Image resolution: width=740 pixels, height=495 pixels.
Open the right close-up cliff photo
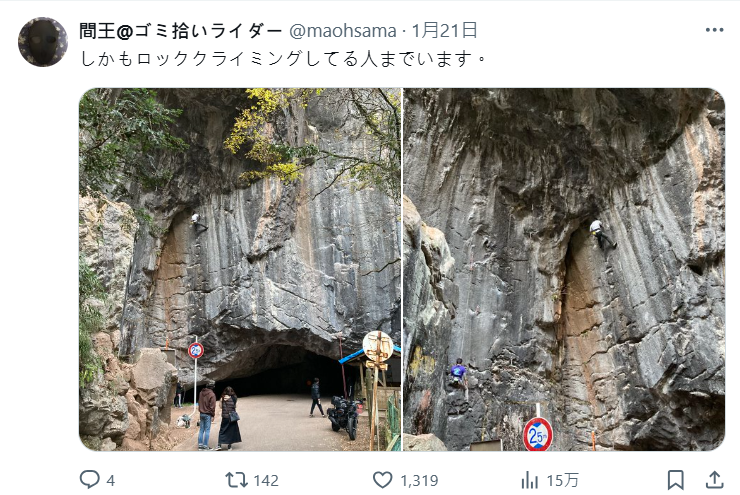(564, 269)
